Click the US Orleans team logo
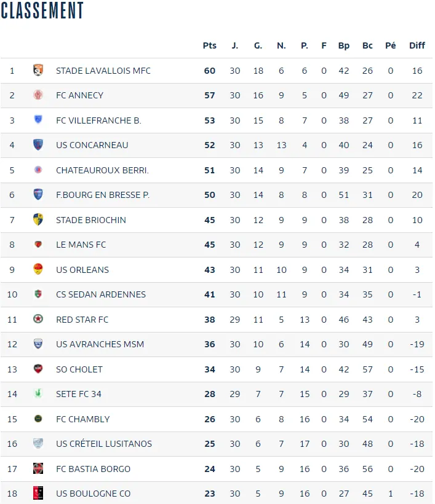This screenshot has height=504, width=435. pyautogui.click(x=38, y=269)
